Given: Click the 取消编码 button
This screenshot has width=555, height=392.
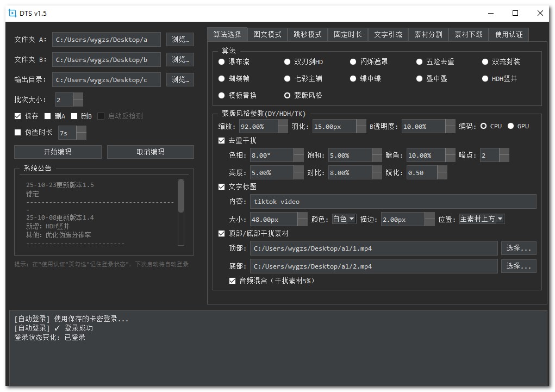Looking at the screenshot, I should [x=151, y=152].
